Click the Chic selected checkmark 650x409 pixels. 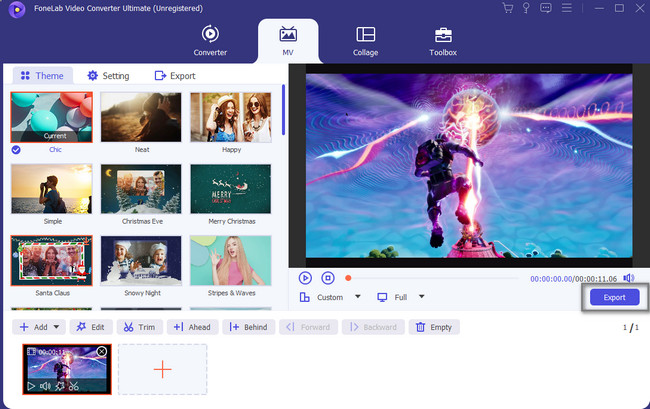coord(16,150)
